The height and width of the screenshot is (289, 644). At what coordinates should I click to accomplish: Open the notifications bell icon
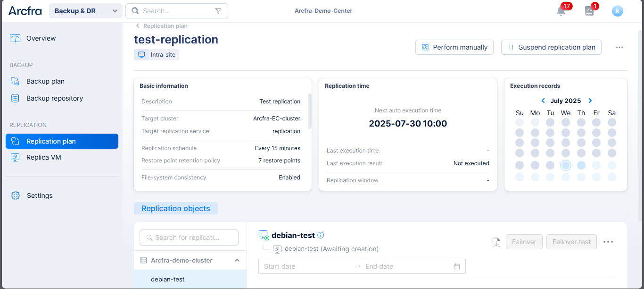click(x=561, y=11)
